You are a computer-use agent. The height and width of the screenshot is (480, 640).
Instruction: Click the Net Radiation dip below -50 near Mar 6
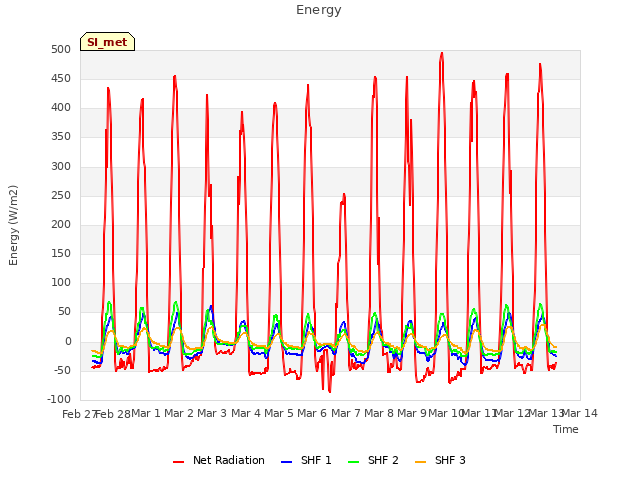click(x=329, y=391)
